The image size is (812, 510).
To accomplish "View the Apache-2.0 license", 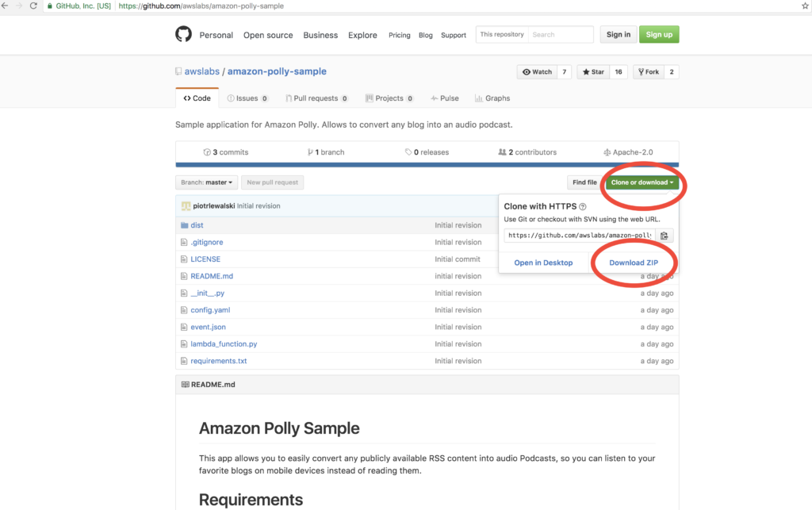I will tap(628, 152).
